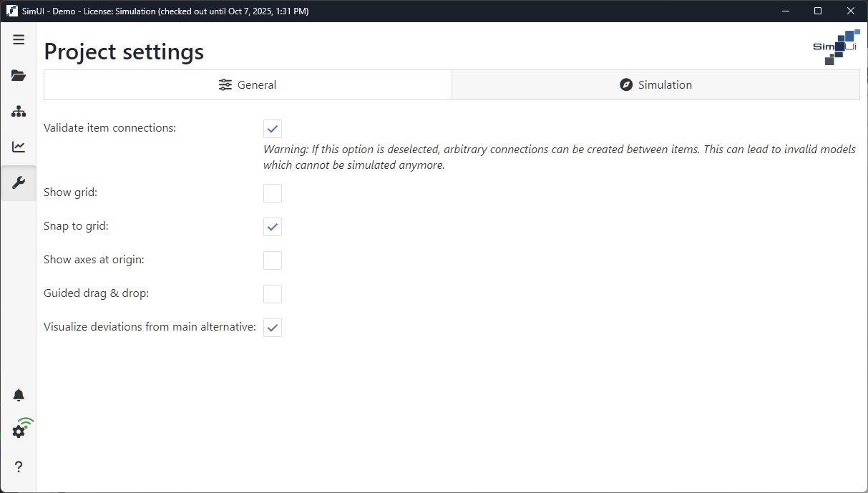Switch to the Simulation tab

click(655, 85)
